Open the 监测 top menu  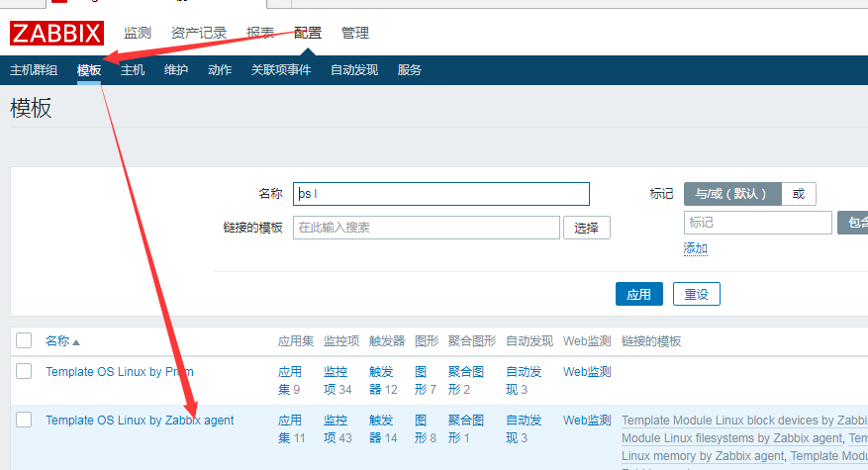[138, 34]
